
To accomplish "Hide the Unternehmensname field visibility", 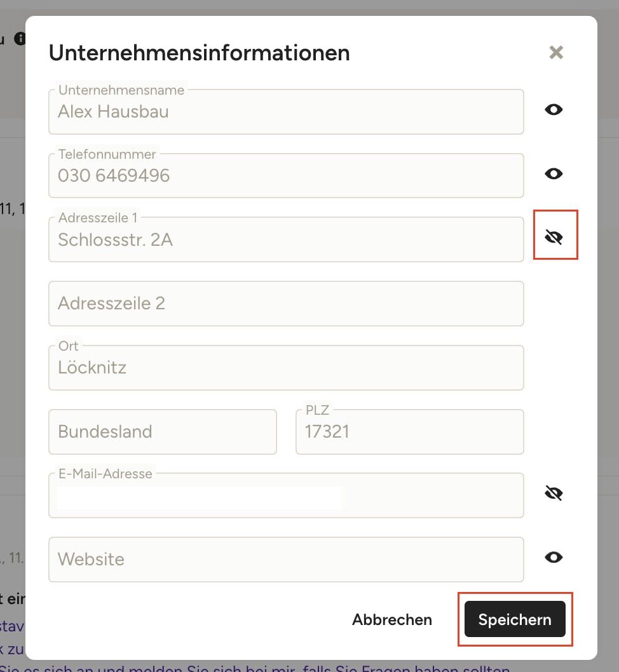I will click(x=554, y=110).
